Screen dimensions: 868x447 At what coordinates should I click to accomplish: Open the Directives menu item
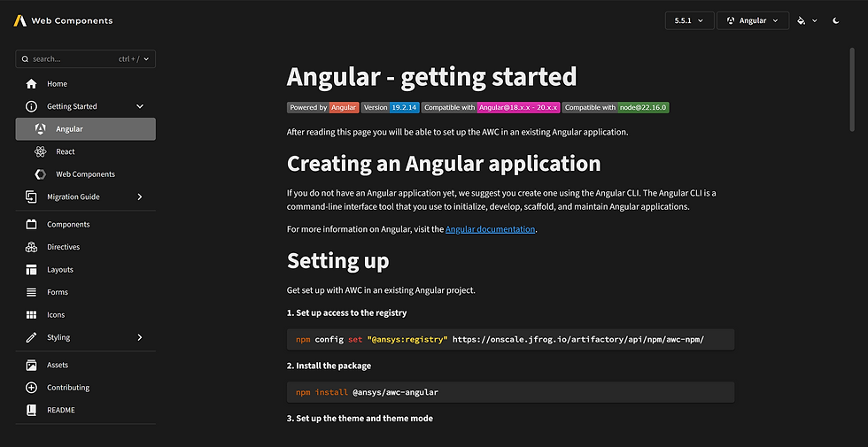[x=85, y=247]
